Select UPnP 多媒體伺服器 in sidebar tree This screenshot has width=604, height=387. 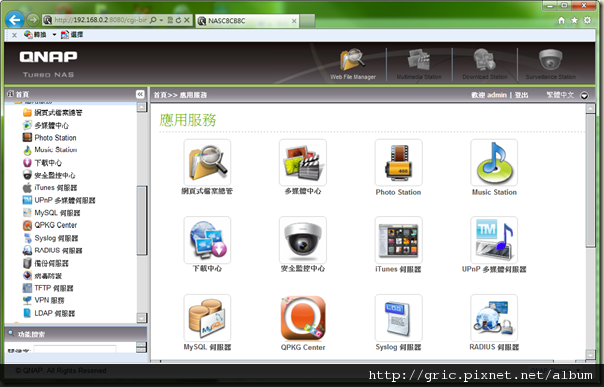(x=59, y=200)
